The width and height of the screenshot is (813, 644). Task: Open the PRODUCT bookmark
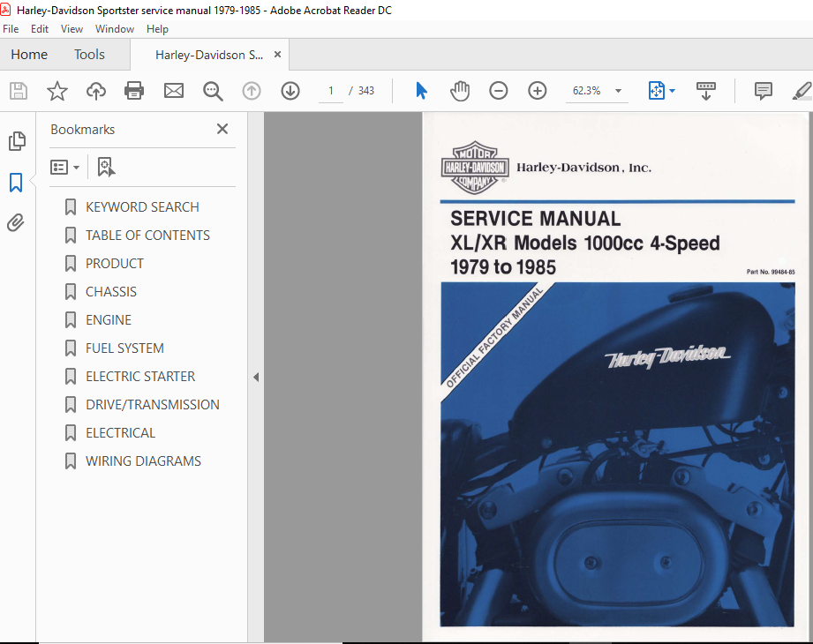click(x=115, y=264)
